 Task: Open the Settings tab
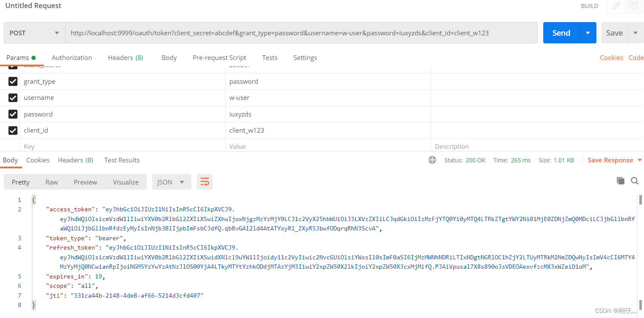(305, 57)
